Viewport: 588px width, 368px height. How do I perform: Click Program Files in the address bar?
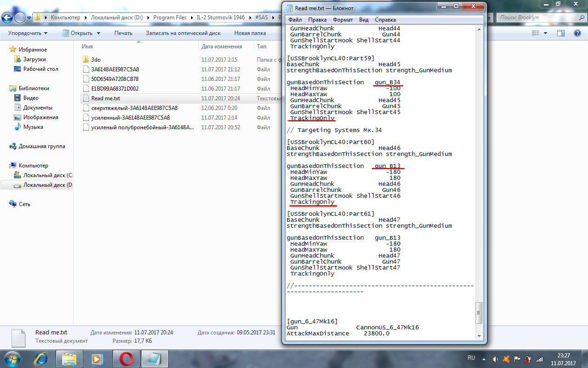[x=170, y=17]
